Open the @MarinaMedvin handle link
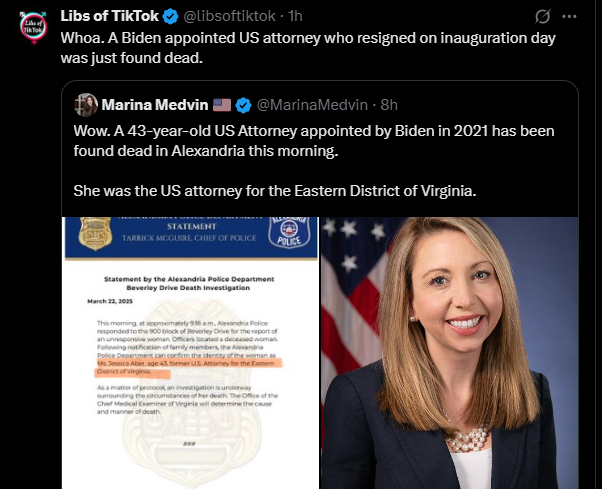The width and height of the screenshot is (602, 489). (x=312, y=105)
